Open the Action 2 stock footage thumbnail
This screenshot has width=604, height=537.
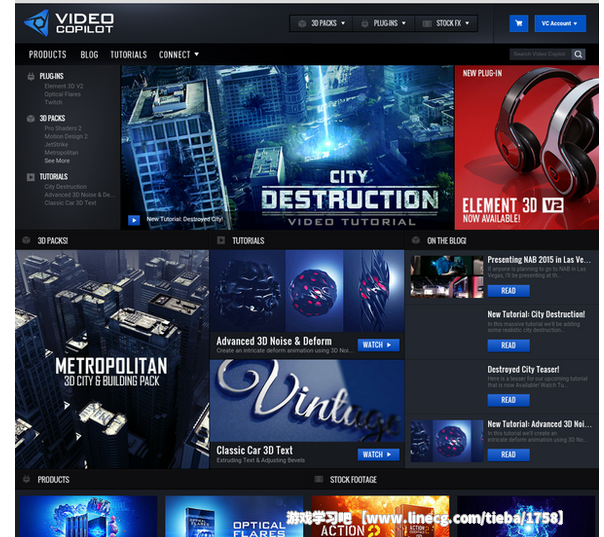(380, 516)
